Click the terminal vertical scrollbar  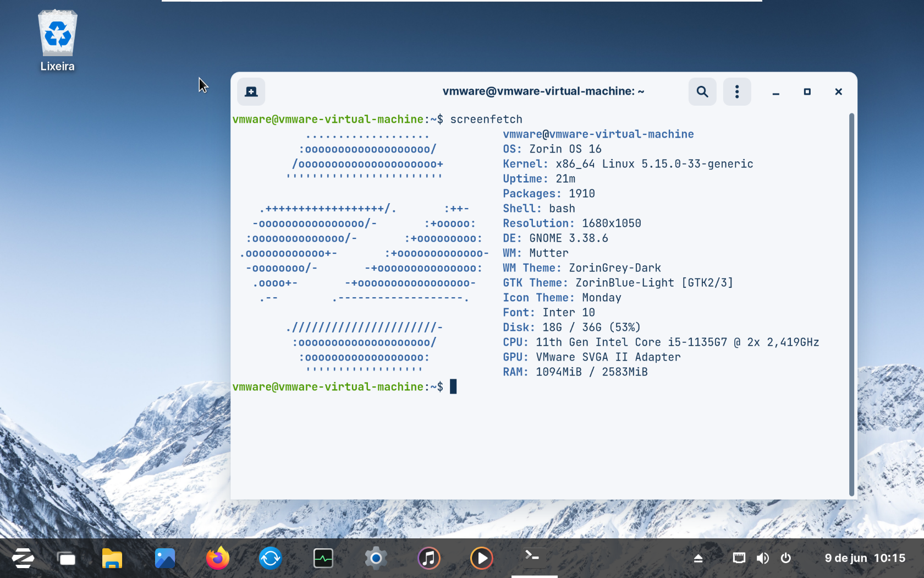[x=851, y=304]
